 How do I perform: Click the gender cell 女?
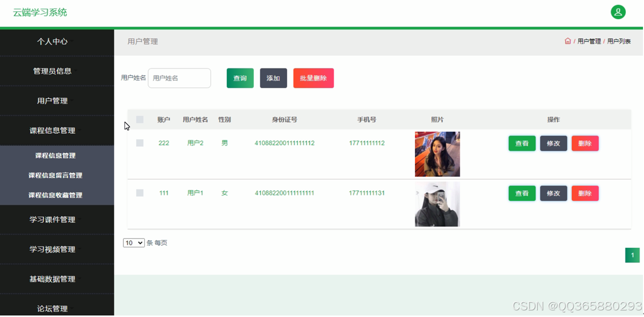pos(225,193)
